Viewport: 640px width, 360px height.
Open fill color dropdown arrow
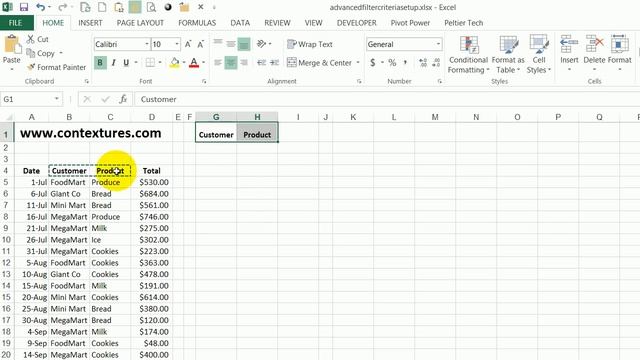click(x=184, y=62)
